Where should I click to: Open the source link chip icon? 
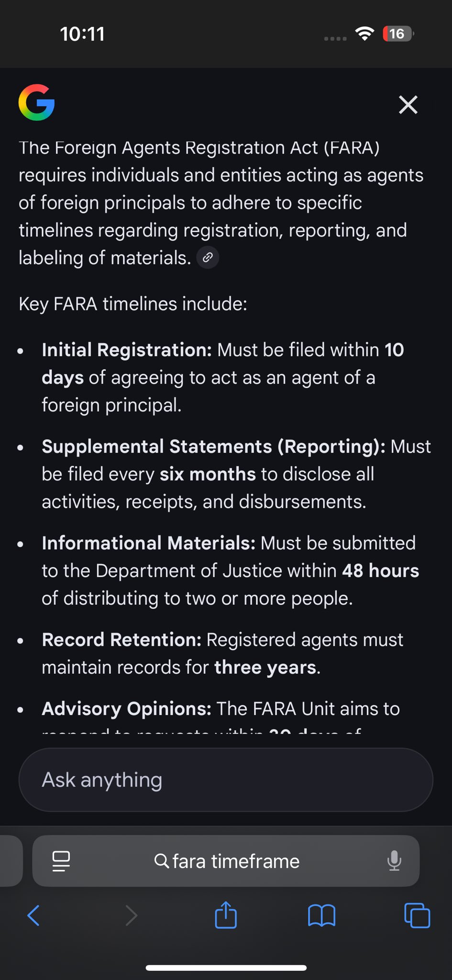click(x=208, y=258)
